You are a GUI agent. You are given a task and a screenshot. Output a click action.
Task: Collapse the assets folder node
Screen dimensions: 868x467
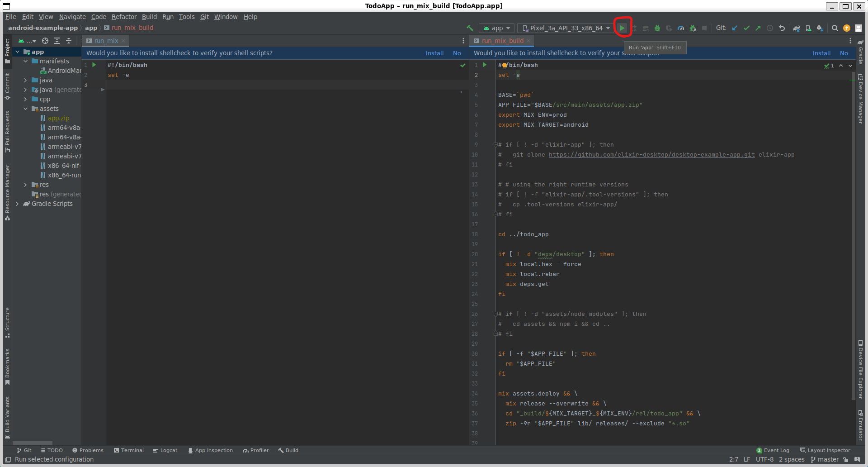(x=25, y=109)
